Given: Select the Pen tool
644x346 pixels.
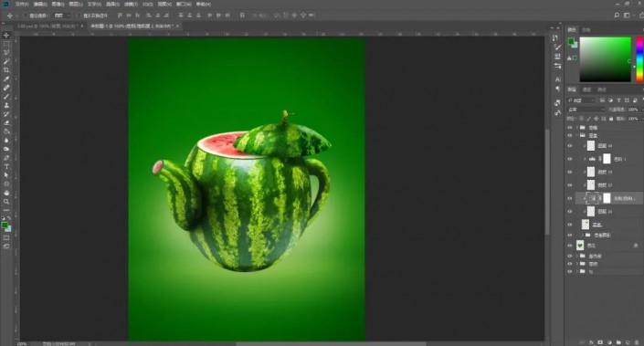Looking at the screenshot, I should click(6, 158).
